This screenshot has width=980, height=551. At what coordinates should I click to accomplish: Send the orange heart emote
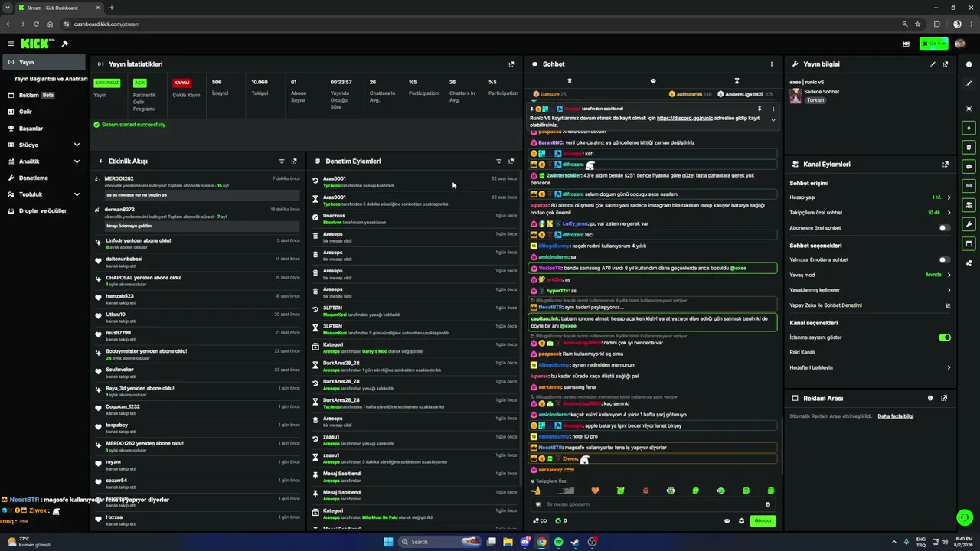(x=595, y=491)
